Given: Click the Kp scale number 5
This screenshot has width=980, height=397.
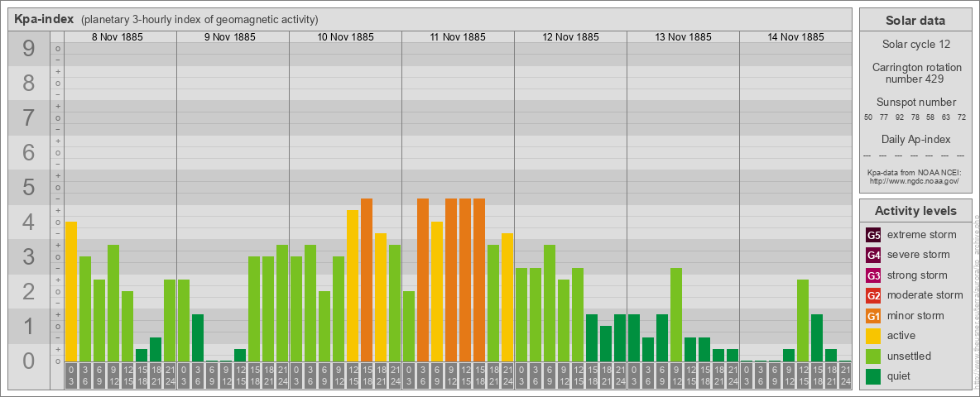Looking at the screenshot, I should [x=28, y=187].
